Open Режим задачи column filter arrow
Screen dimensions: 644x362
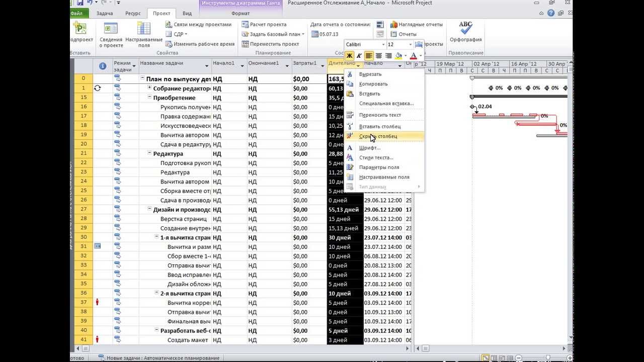tap(134, 65)
